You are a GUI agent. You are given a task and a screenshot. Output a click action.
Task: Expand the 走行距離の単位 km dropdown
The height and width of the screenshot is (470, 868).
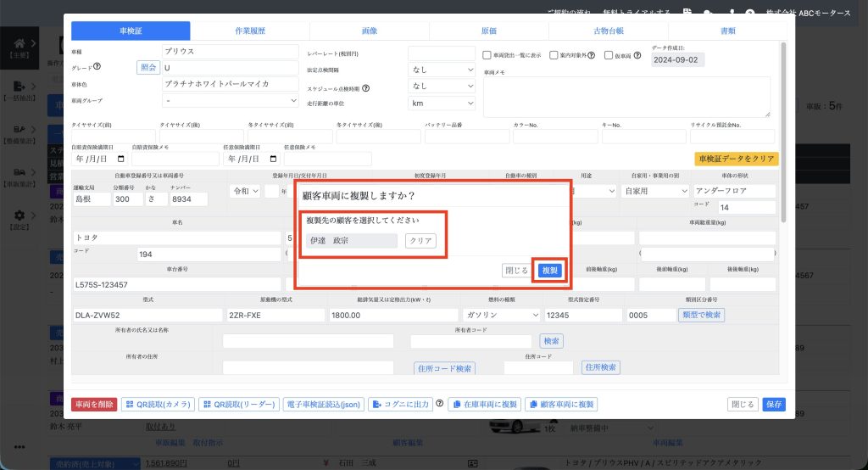pos(442,103)
